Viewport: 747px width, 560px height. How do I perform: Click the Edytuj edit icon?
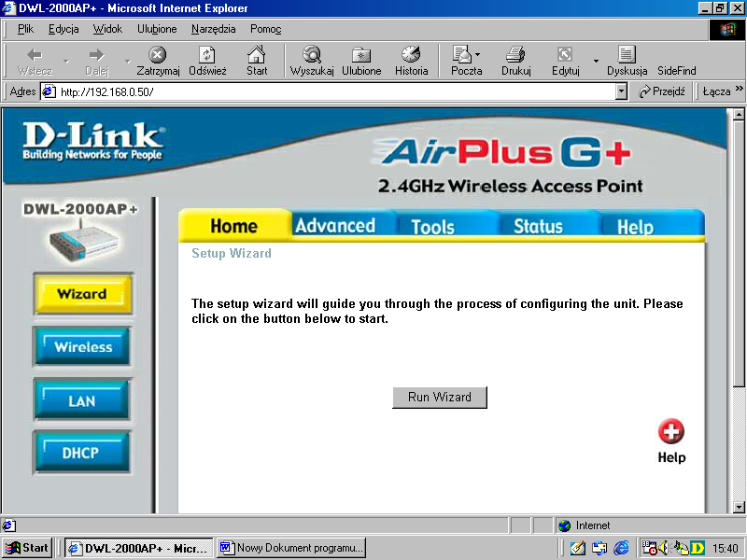click(565, 55)
